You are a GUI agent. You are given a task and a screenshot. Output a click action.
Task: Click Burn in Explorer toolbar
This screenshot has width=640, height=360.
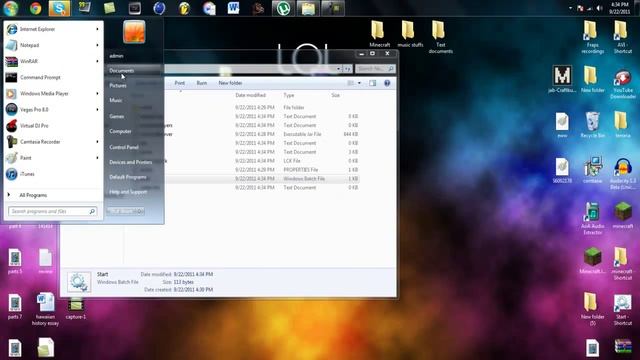click(x=202, y=83)
